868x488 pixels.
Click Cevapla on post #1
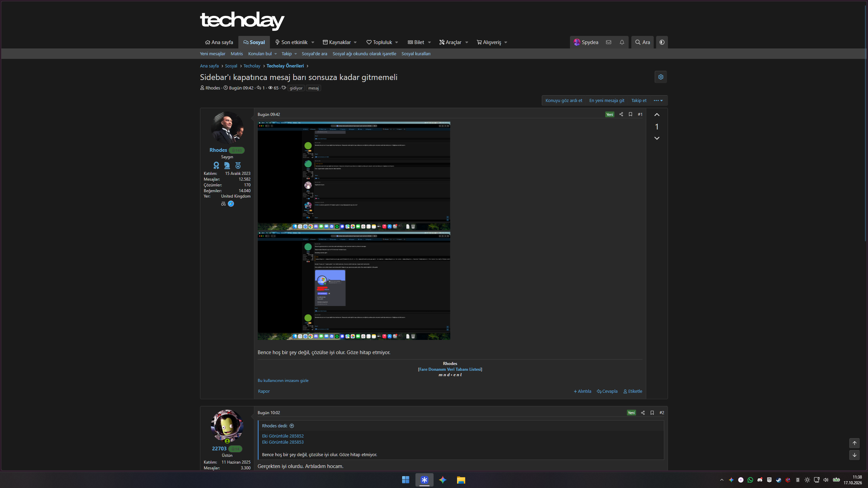coord(607,391)
